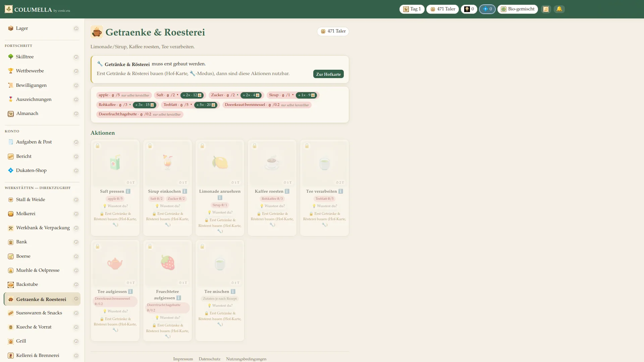644x362 pixels.
Task: Open Stall & Weide workshop
Action: click(x=42, y=200)
